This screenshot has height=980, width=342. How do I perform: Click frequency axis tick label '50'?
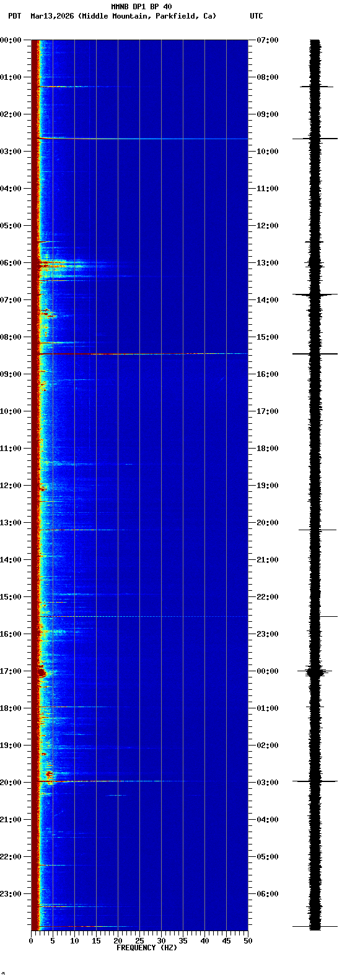click(248, 941)
